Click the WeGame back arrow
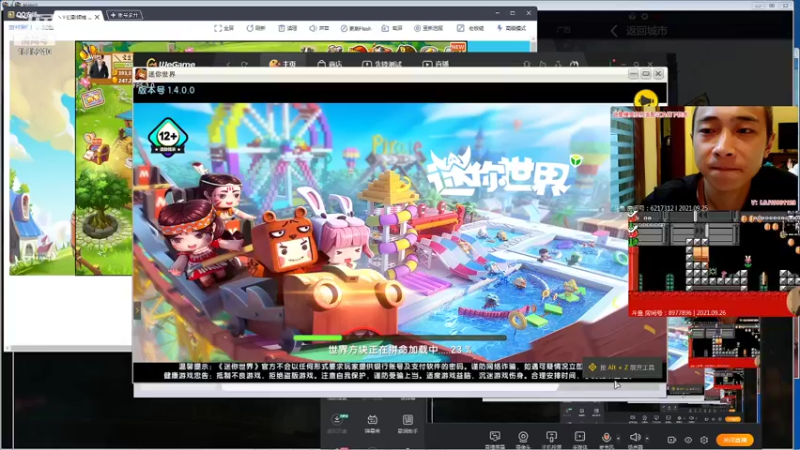The height and width of the screenshot is (450, 800). pyautogui.click(x=228, y=64)
